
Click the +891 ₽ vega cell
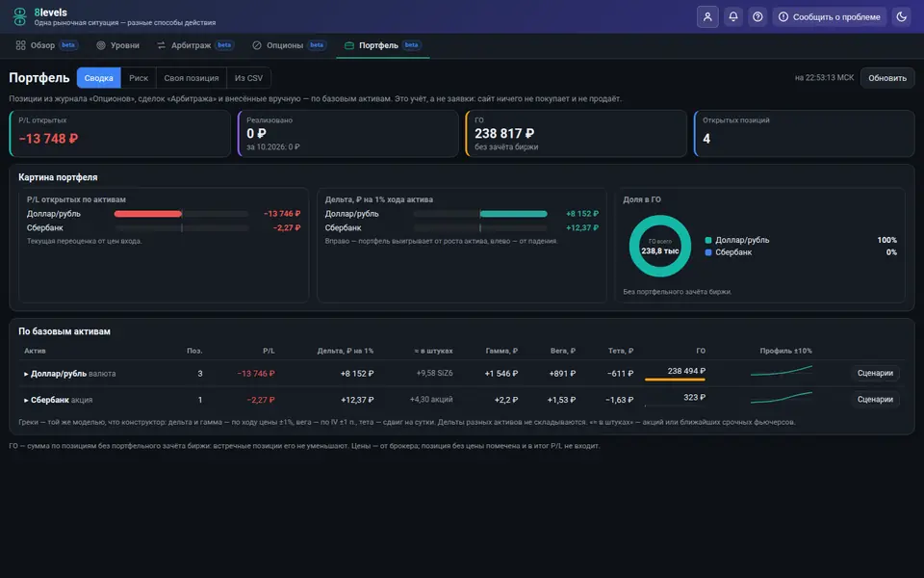pos(562,374)
